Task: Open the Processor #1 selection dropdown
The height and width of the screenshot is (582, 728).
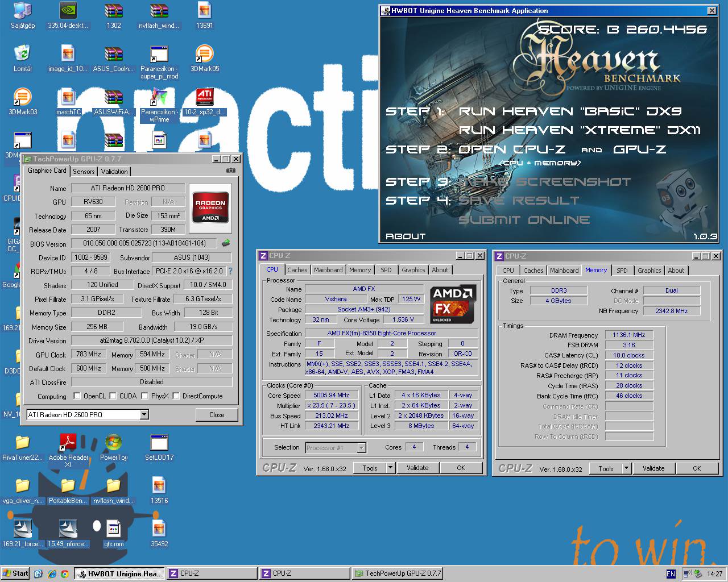Action: click(362, 448)
